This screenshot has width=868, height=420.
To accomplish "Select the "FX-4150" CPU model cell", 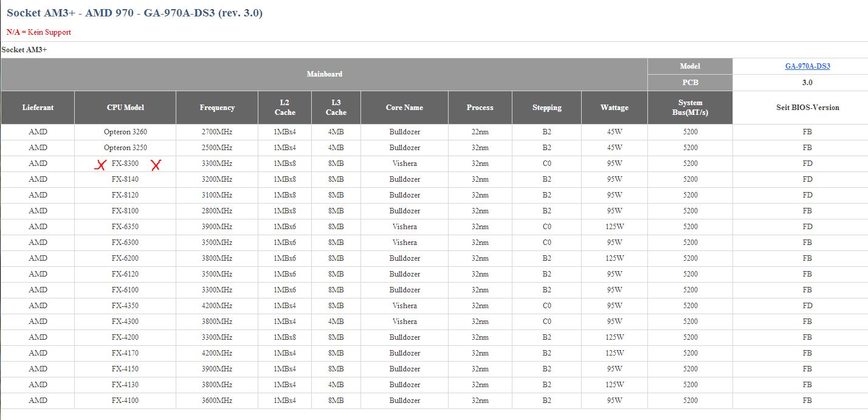I will point(125,369).
